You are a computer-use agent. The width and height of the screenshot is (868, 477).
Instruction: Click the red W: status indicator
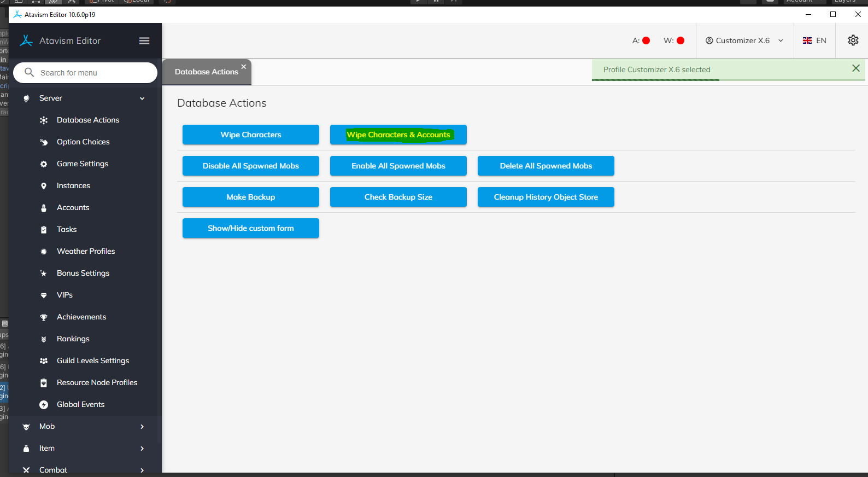[x=681, y=40]
